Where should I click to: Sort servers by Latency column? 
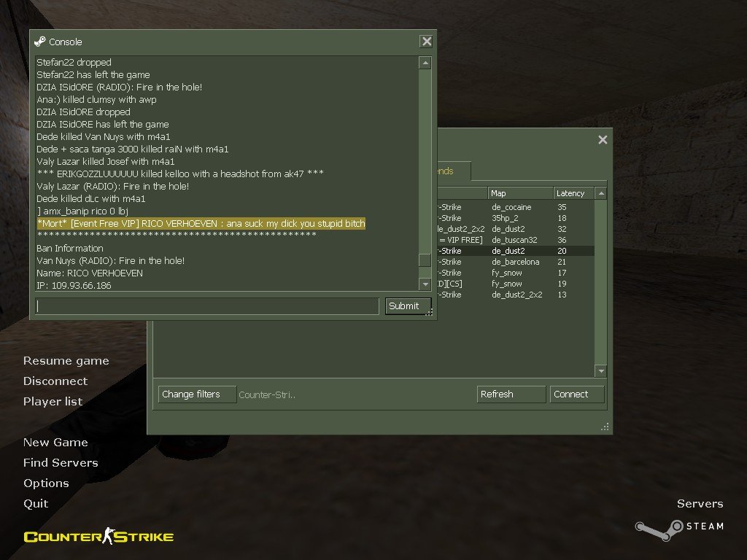[x=573, y=193]
